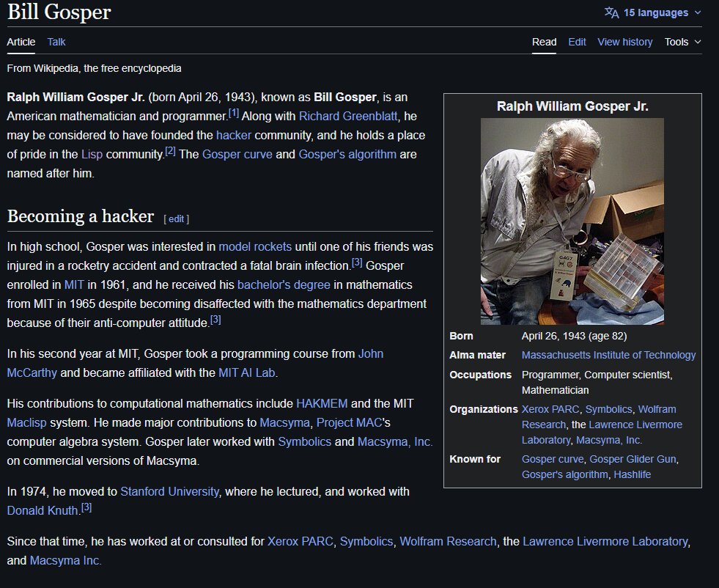
Task: Switch to the Talk tab
Action: 56,42
